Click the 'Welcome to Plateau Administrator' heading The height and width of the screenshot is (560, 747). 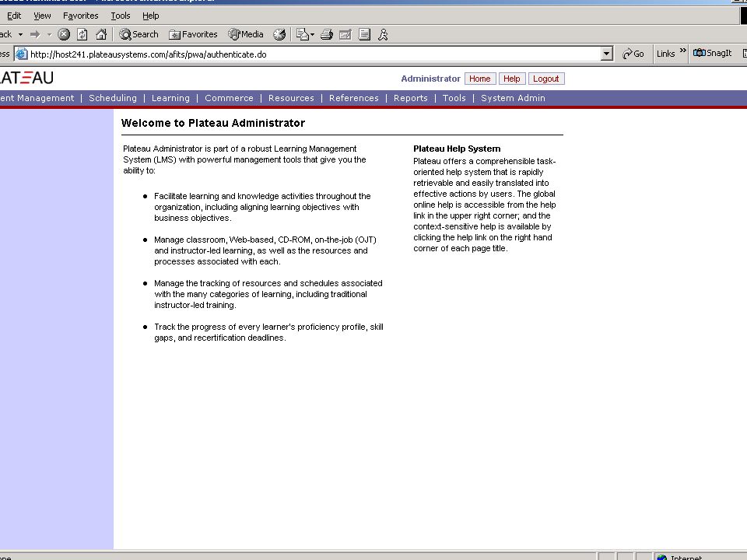click(213, 123)
